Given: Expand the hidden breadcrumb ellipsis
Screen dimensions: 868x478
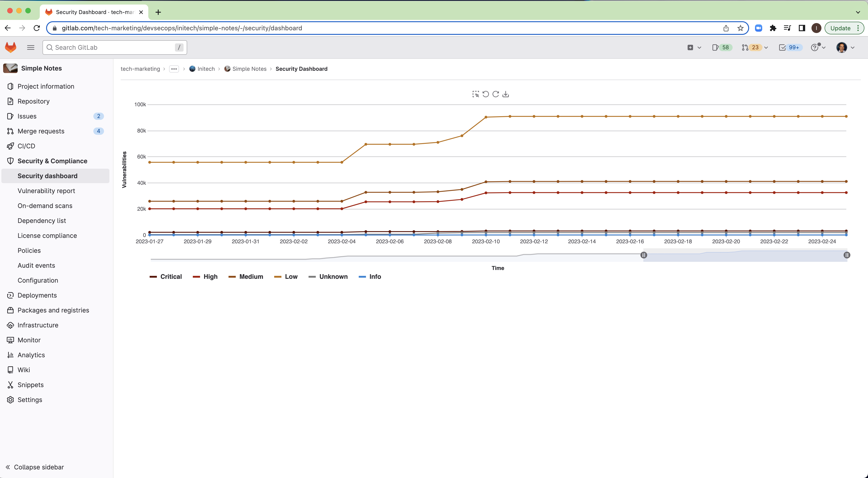Looking at the screenshot, I should [x=174, y=69].
